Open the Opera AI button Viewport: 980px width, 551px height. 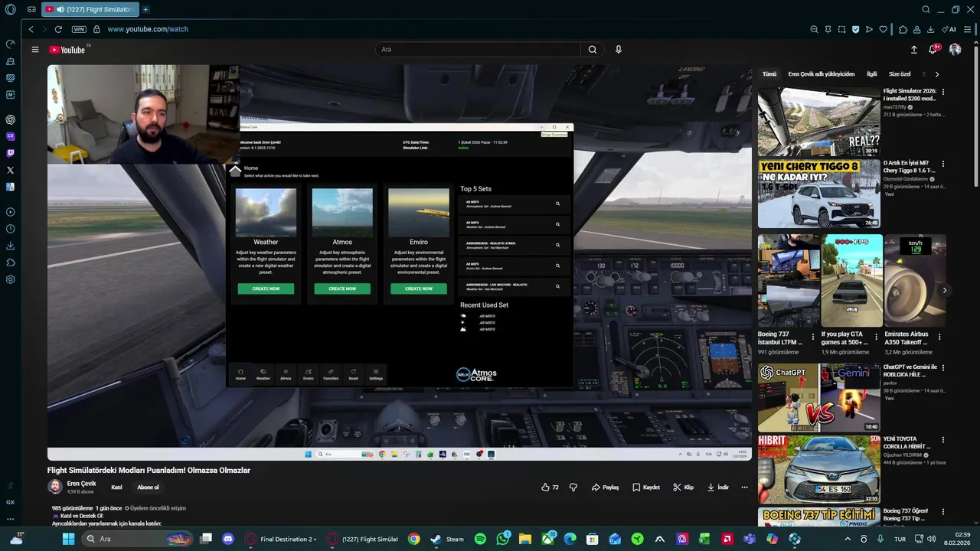tap(949, 29)
